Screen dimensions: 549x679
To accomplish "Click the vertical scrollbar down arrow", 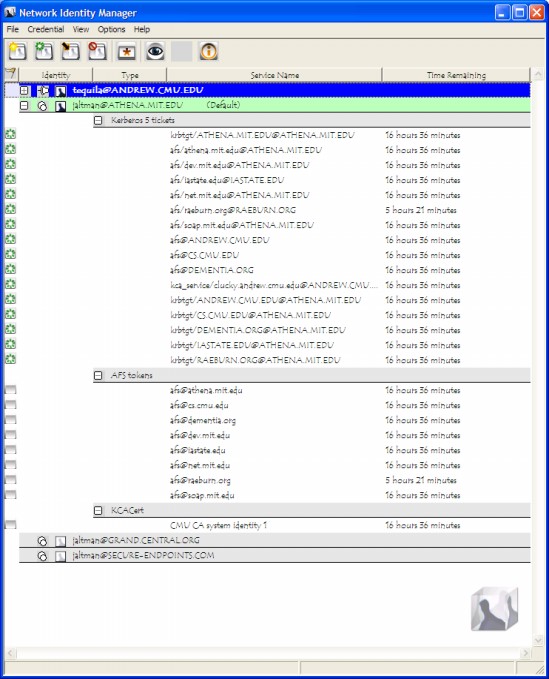I will (x=538, y=640).
